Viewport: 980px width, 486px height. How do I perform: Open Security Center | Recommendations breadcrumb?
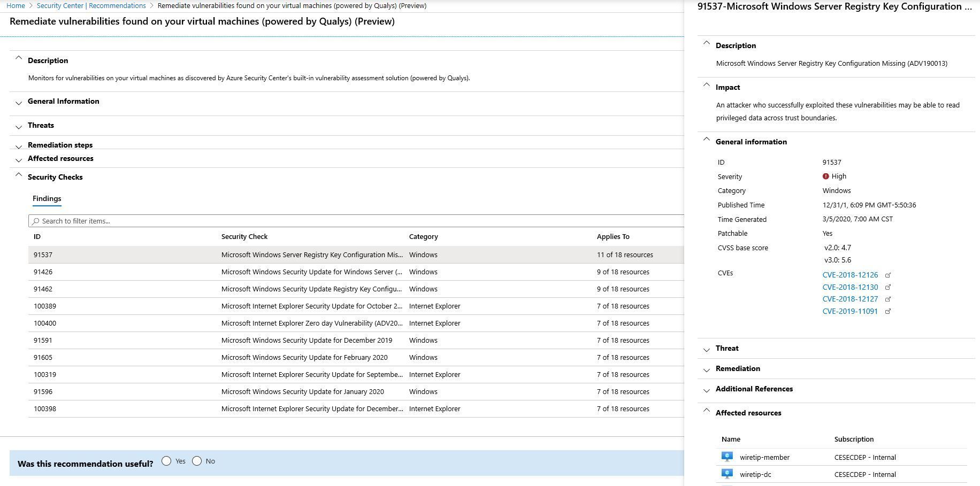click(x=92, y=5)
